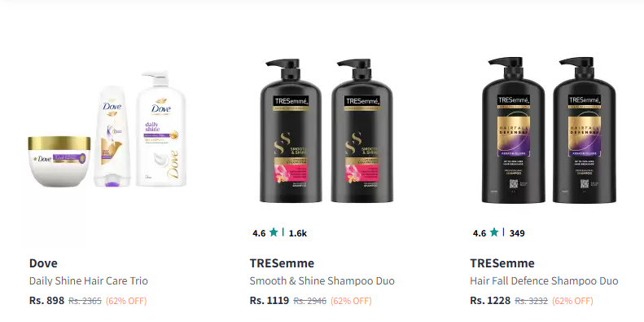
Task: Click the 1.6k ratings count
Action: pos(298,233)
